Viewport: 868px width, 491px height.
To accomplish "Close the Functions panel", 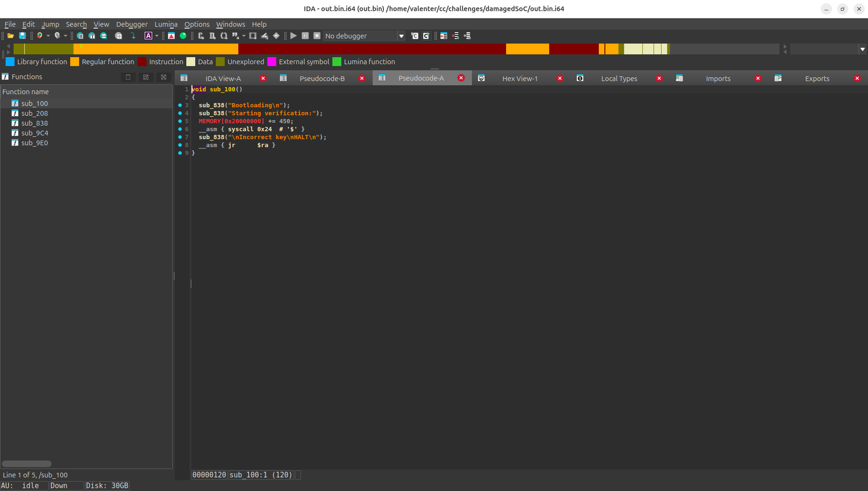I will (163, 77).
